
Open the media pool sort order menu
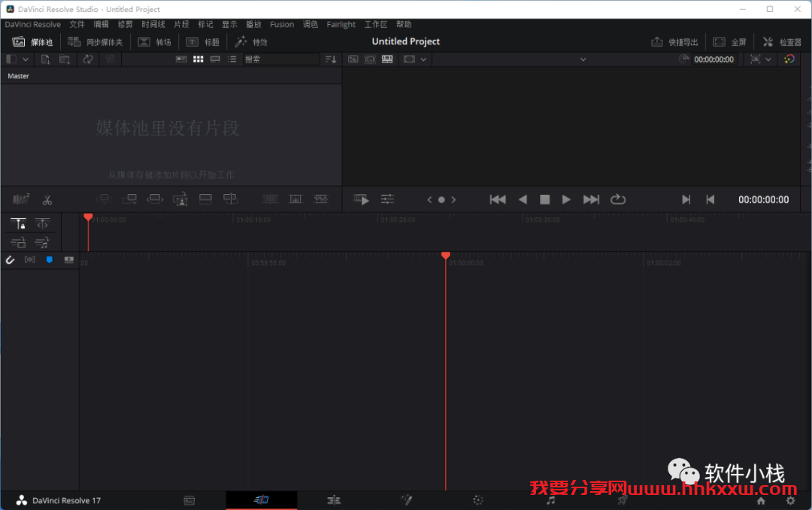click(331, 59)
